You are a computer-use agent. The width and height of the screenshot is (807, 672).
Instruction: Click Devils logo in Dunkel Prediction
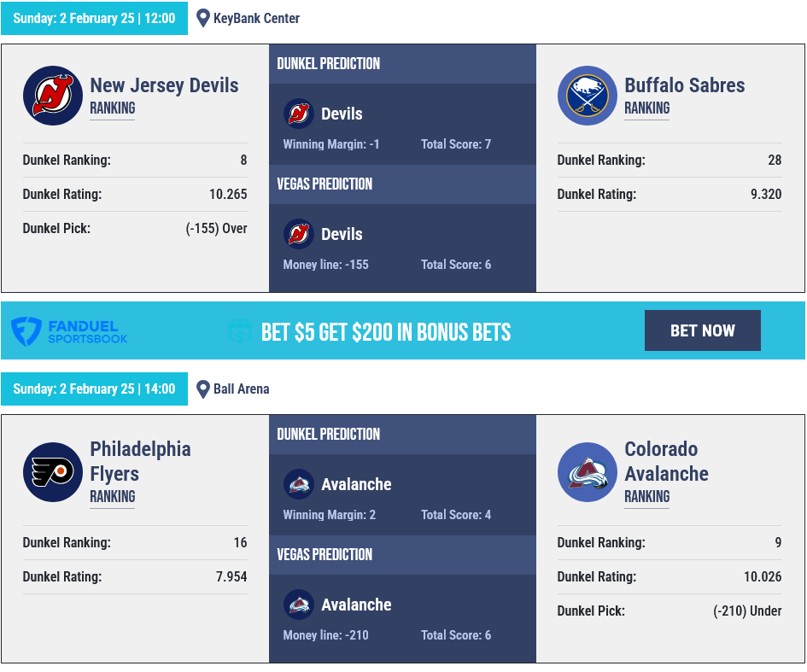coord(299,114)
